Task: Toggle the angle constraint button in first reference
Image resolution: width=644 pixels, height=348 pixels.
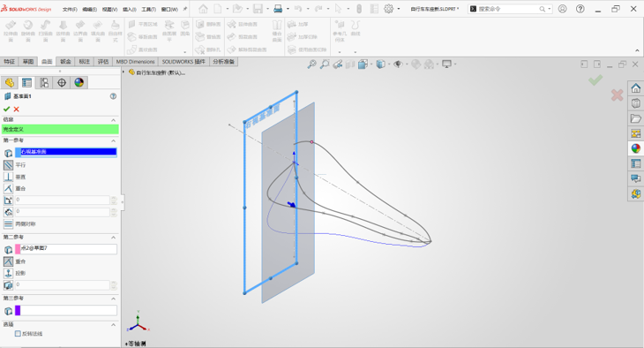Action: tap(8, 200)
